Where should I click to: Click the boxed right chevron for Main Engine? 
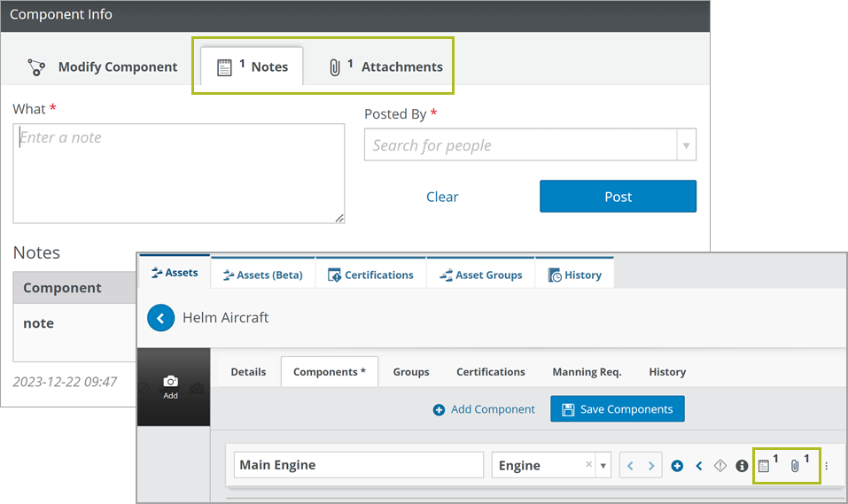651,466
